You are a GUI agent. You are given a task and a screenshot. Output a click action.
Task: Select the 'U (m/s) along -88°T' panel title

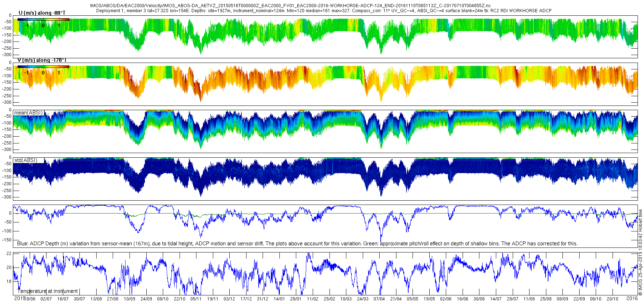pyautogui.click(x=42, y=13)
